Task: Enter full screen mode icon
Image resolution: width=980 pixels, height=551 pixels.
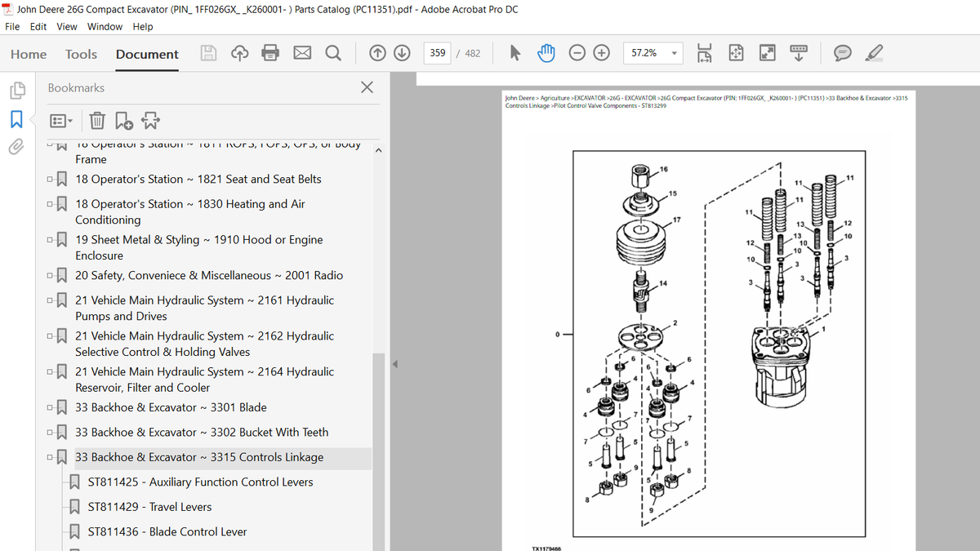Action: pyautogui.click(x=767, y=53)
